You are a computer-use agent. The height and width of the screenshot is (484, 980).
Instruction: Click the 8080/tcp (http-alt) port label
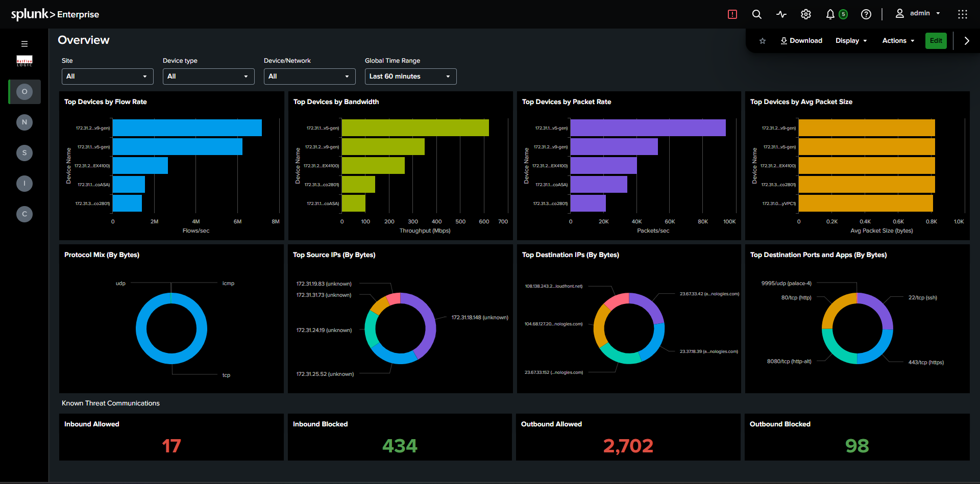pos(789,362)
